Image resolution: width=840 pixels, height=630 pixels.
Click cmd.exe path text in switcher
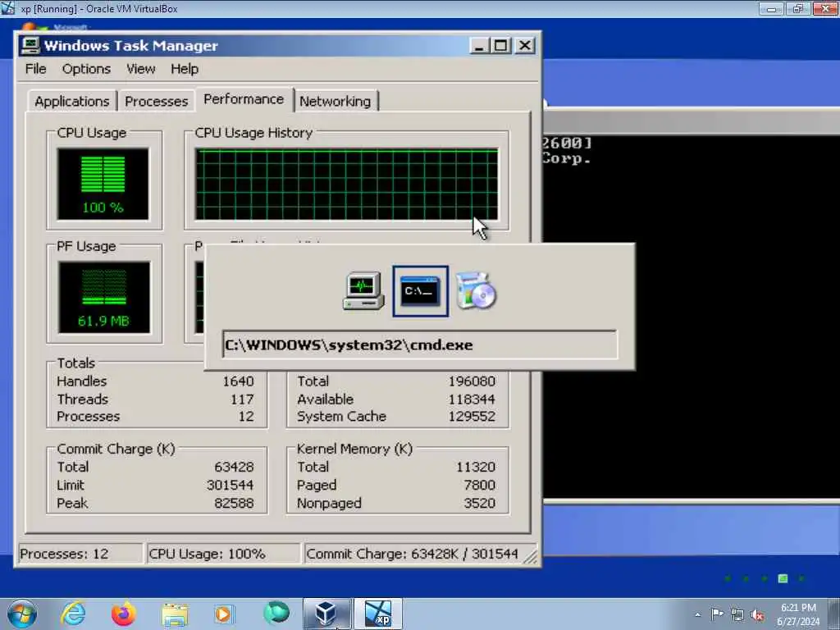click(x=349, y=345)
